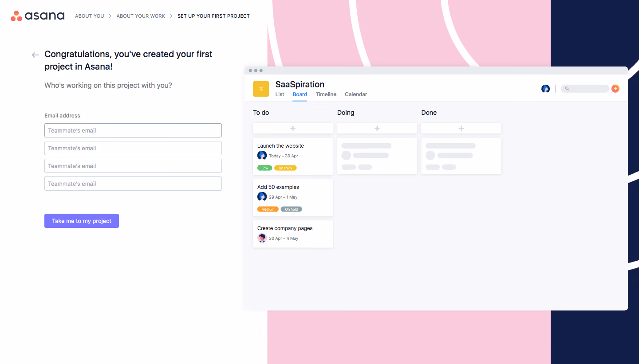This screenshot has width=639, height=364.
Task: Click the plus under the To do column
Action: 293,128
